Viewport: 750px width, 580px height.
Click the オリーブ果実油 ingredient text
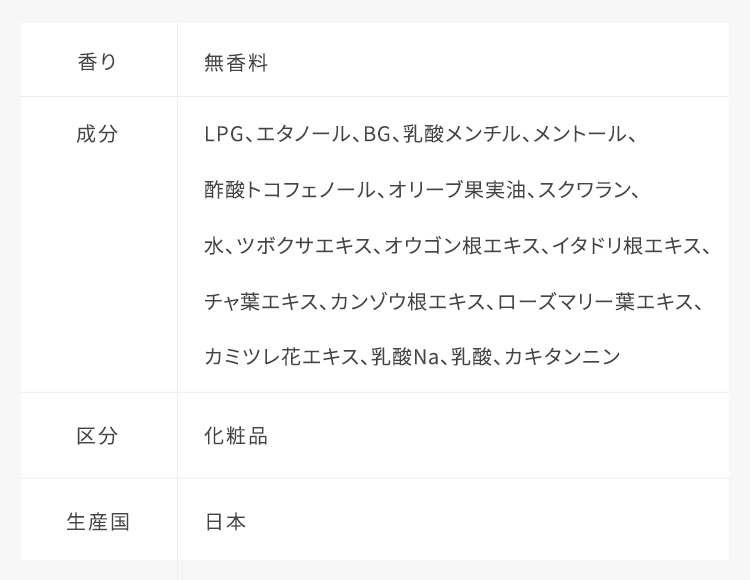(457, 190)
